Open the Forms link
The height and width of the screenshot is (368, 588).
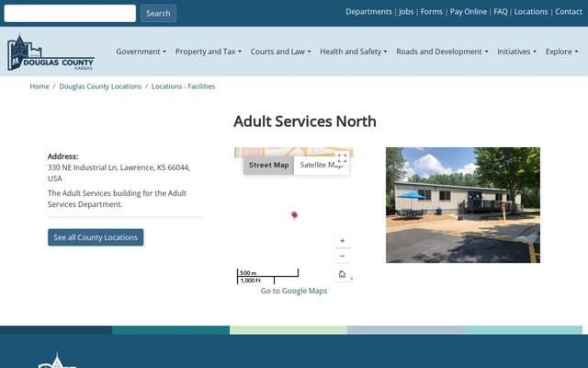(431, 12)
